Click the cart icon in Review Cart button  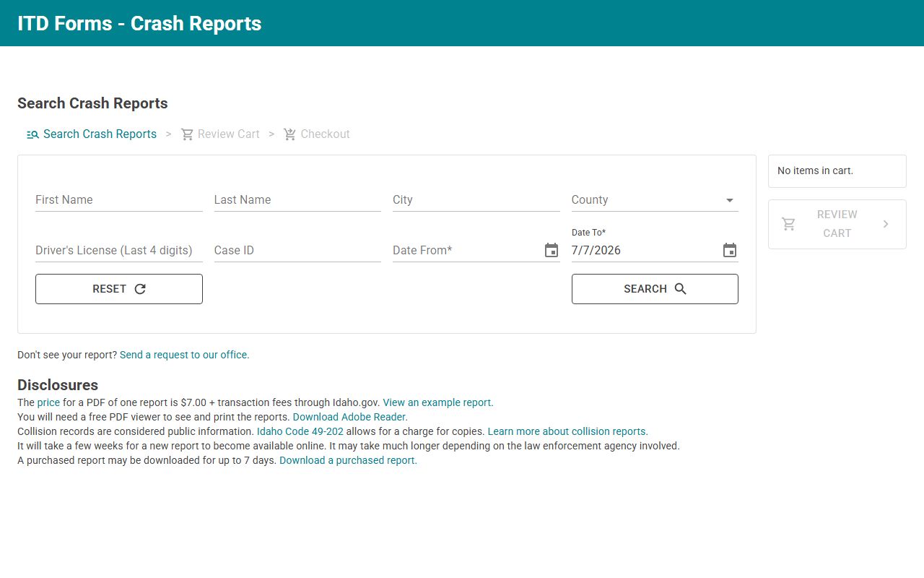[x=789, y=224]
